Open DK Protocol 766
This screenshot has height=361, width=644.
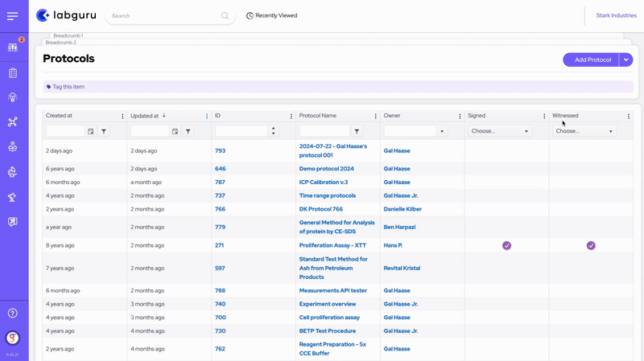tap(320, 209)
